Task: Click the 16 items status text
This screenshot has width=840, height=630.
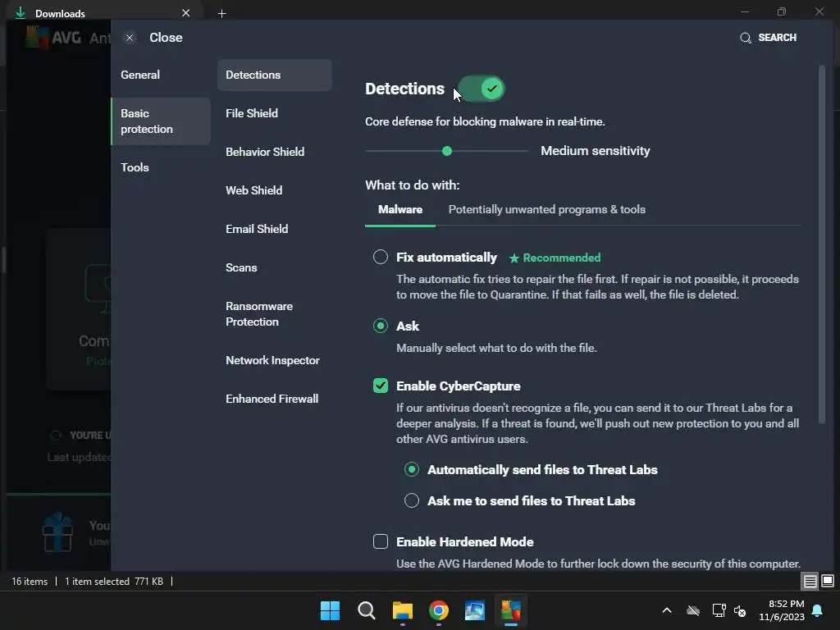Action: point(30,582)
